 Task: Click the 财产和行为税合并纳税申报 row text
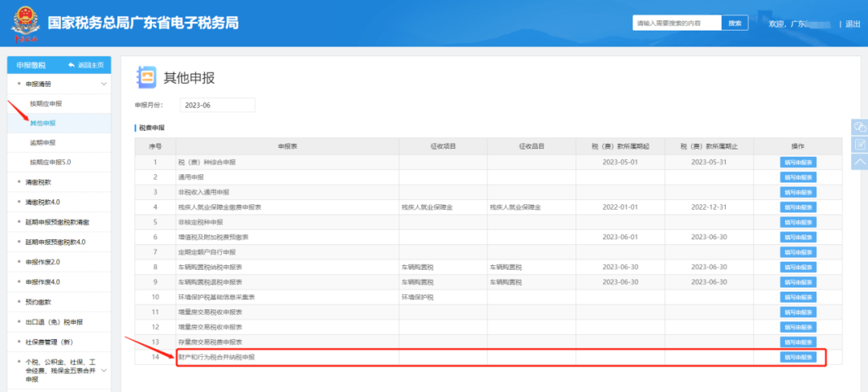click(x=216, y=357)
